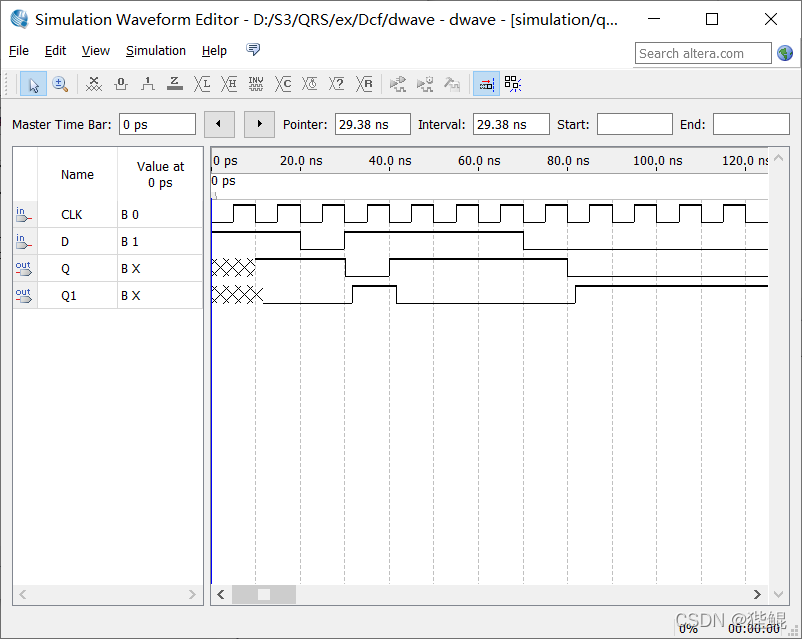The height and width of the screenshot is (639, 802).
Task: Click the Q1 output pin icon
Action: click(24, 296)
